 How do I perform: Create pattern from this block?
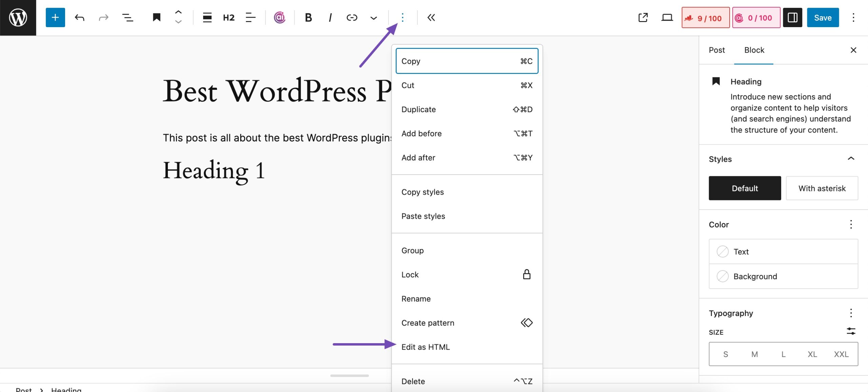coord(467,322)
